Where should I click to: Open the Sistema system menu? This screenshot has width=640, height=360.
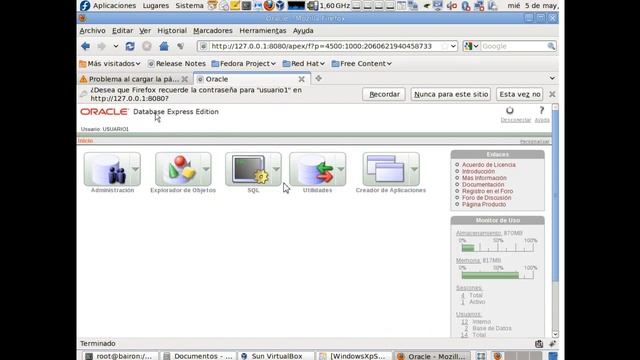189,6
